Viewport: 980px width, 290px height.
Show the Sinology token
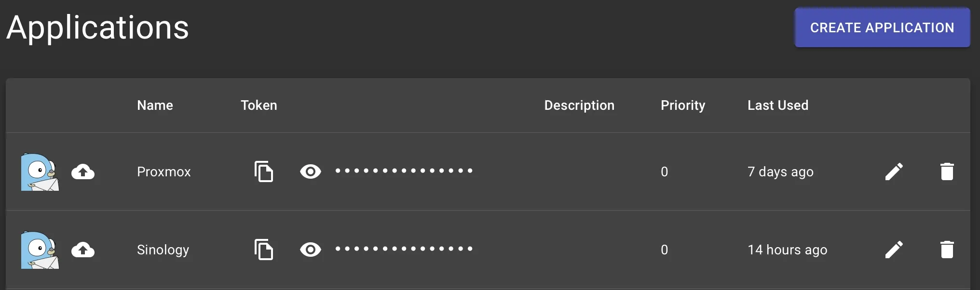click(x=310, y=250)
